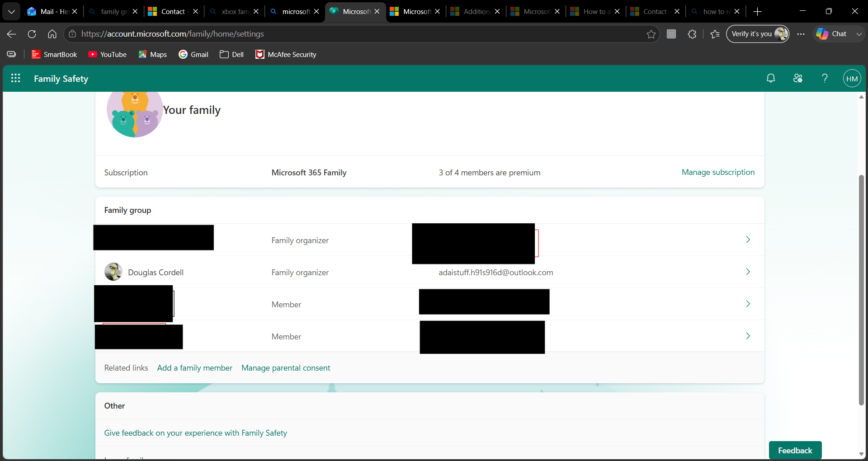This screenshot has width=868, height=461.
Task: Expand the last Member row chevron
Action: tap(748, 336)
